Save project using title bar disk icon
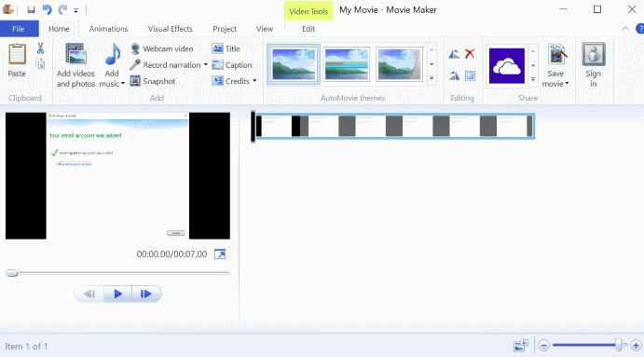The image size is (644, 357). pos(31,10)
